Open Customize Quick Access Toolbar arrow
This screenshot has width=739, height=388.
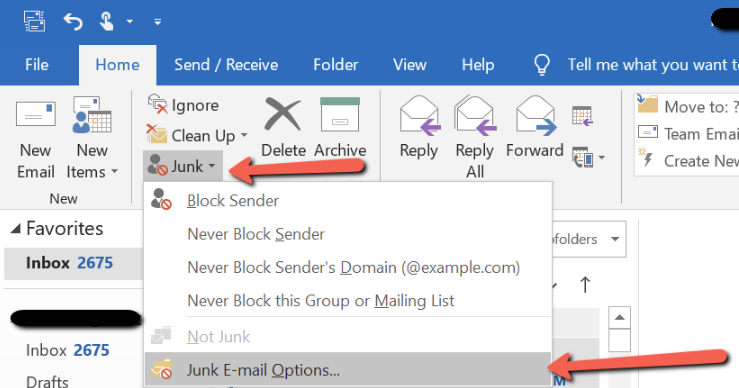[157, 22]
